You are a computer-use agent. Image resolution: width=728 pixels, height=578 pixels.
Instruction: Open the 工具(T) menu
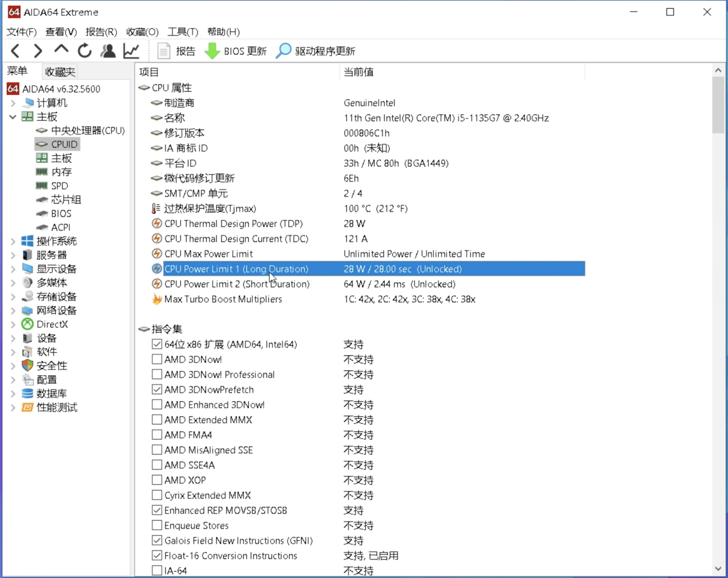point(183,32)
